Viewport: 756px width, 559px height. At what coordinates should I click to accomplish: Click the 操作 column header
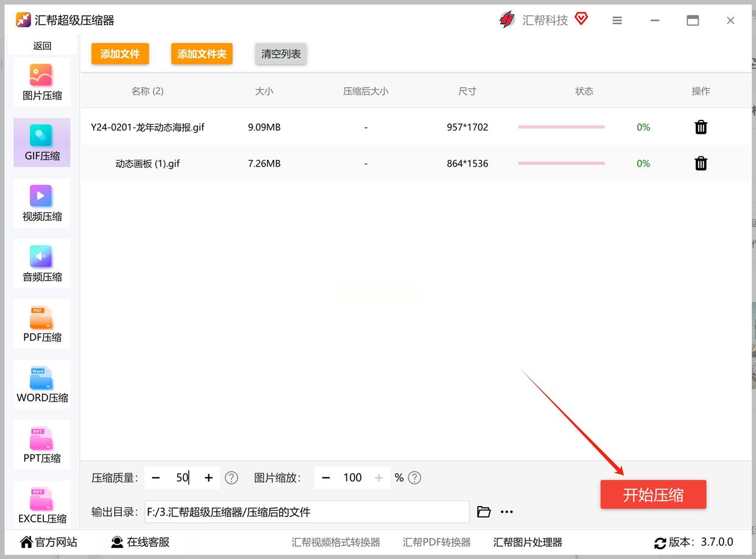[701, 91]
